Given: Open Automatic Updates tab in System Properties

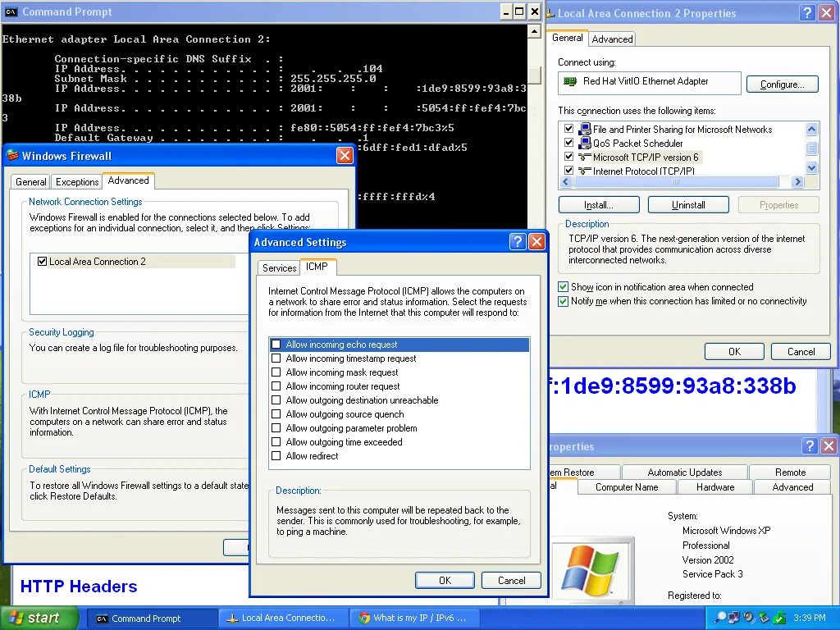Looking at the screenshot, I should tap(685, 472).
